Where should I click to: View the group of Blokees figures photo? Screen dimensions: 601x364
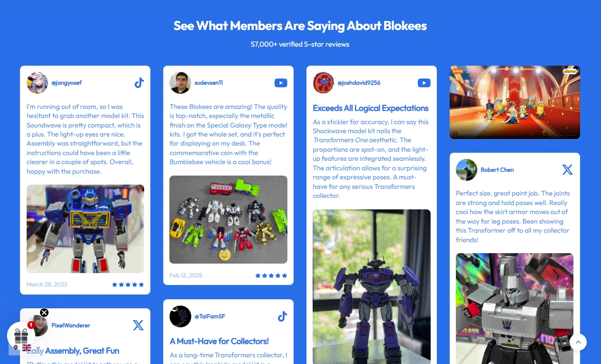(228, 219)
